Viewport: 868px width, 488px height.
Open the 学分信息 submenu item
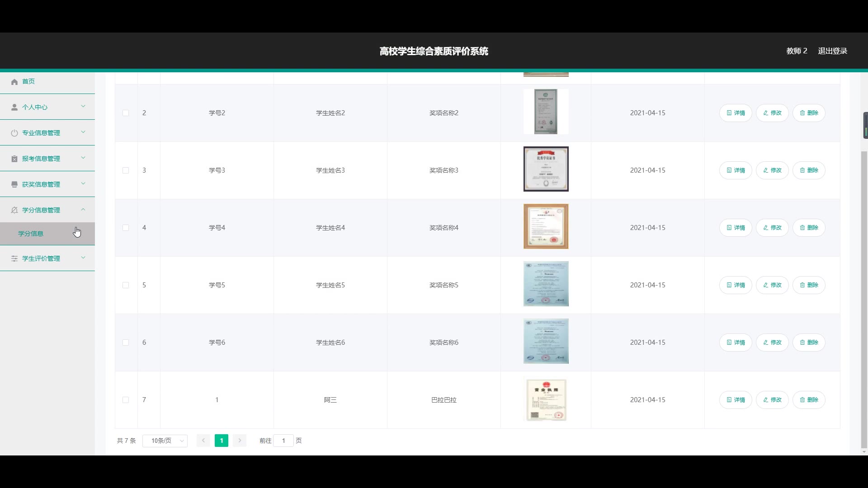(31, 234)
